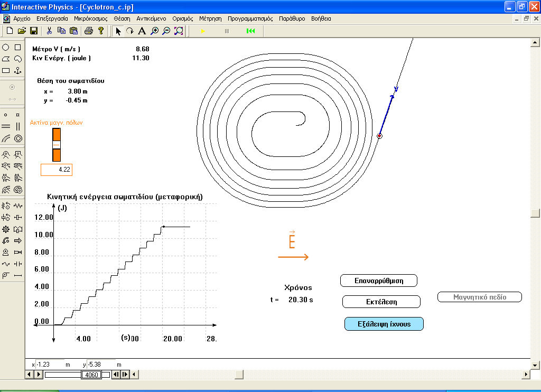
Task: Click the 4.22 radius value field
Action: point(57,170)
